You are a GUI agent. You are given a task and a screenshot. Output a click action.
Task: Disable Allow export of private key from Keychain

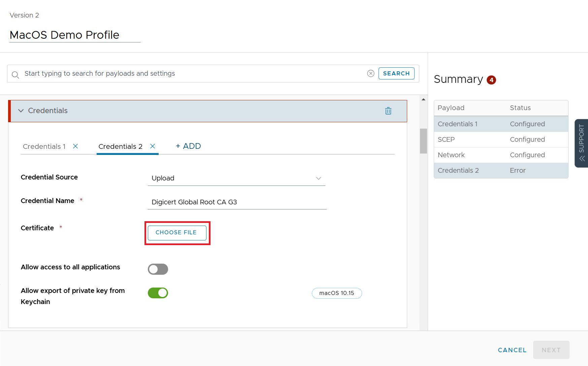tap(158, 293)
